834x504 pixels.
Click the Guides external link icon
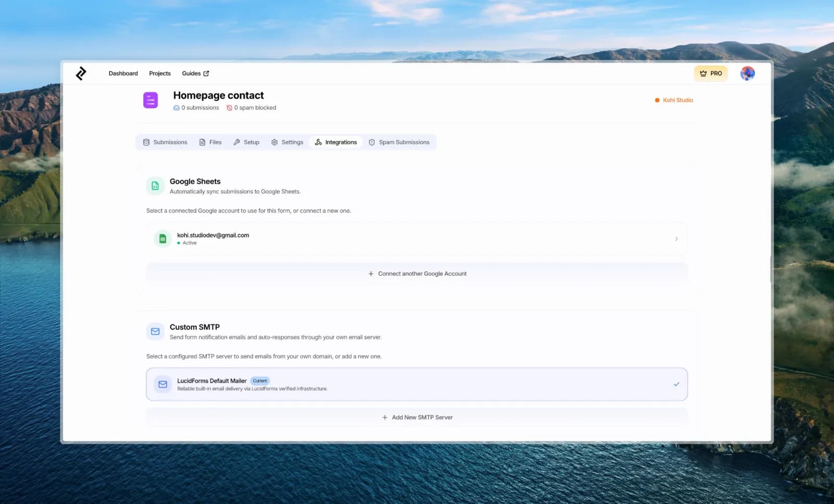206,73
